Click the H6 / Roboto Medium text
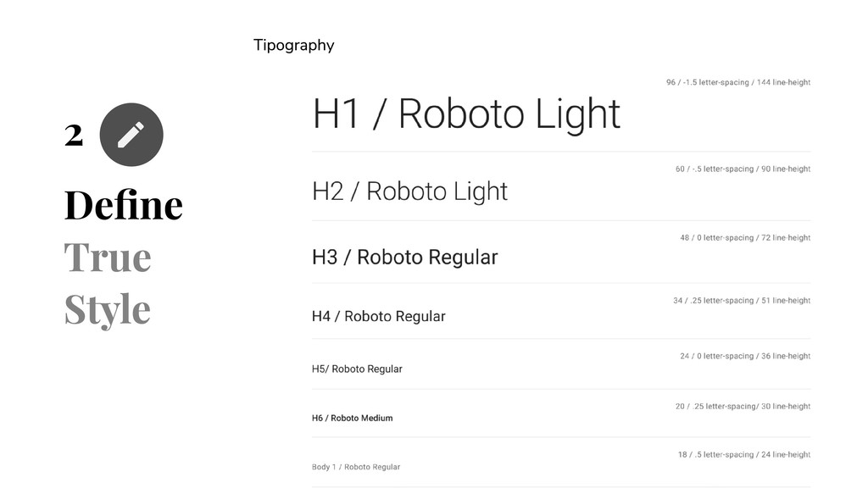 click(x=352, y=419)
